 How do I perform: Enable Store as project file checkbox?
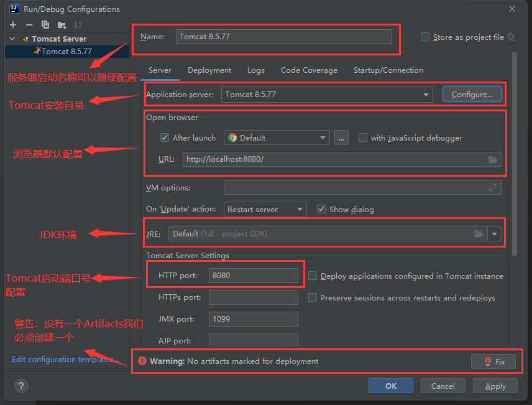(x=424, y=37)
